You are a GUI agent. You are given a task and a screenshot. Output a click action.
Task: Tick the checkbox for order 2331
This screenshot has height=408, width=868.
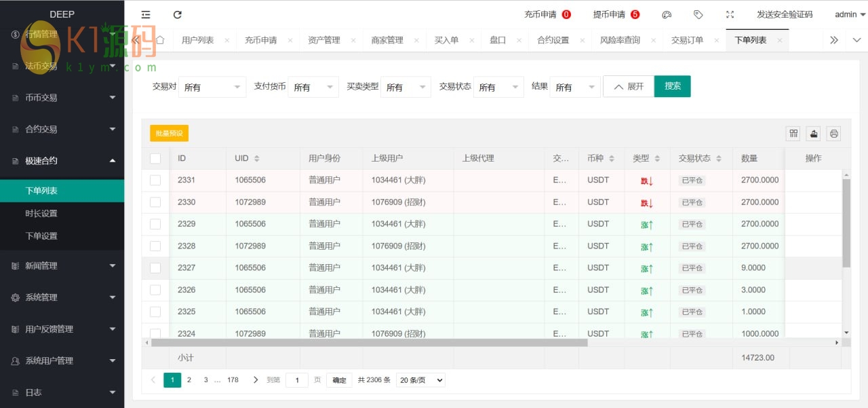(x=155, y=181)
